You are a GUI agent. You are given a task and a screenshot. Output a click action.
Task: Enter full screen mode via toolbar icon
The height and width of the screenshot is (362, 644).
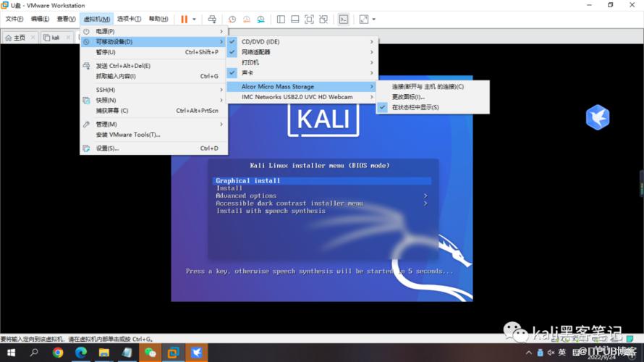[309, 20]
